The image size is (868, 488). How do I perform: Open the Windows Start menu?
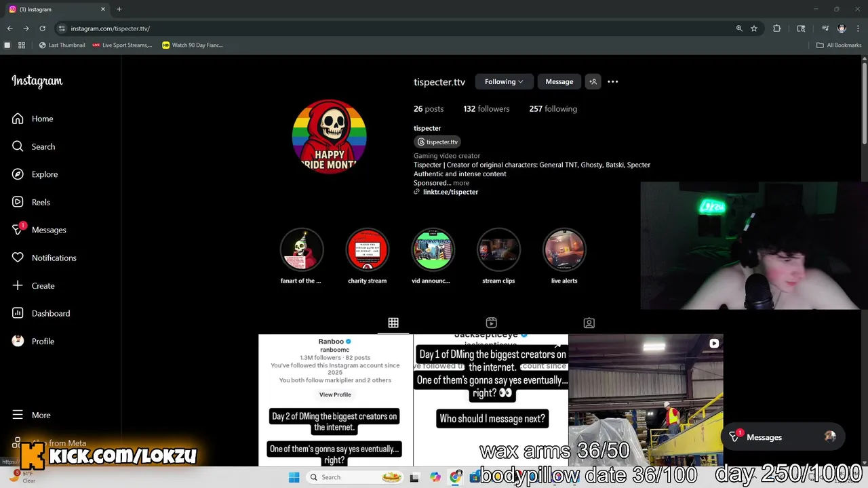pos(294,477)
